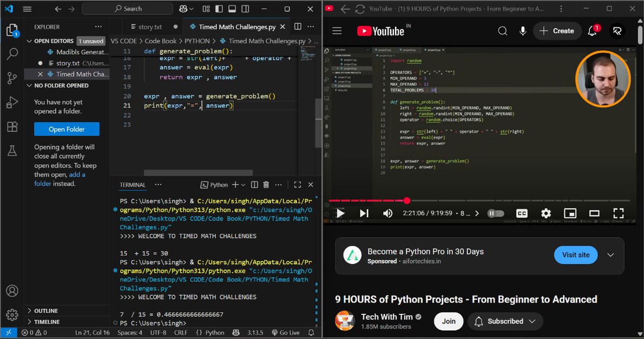Play the YouTube video
The image size is (644, 339).
click(340, 213)
